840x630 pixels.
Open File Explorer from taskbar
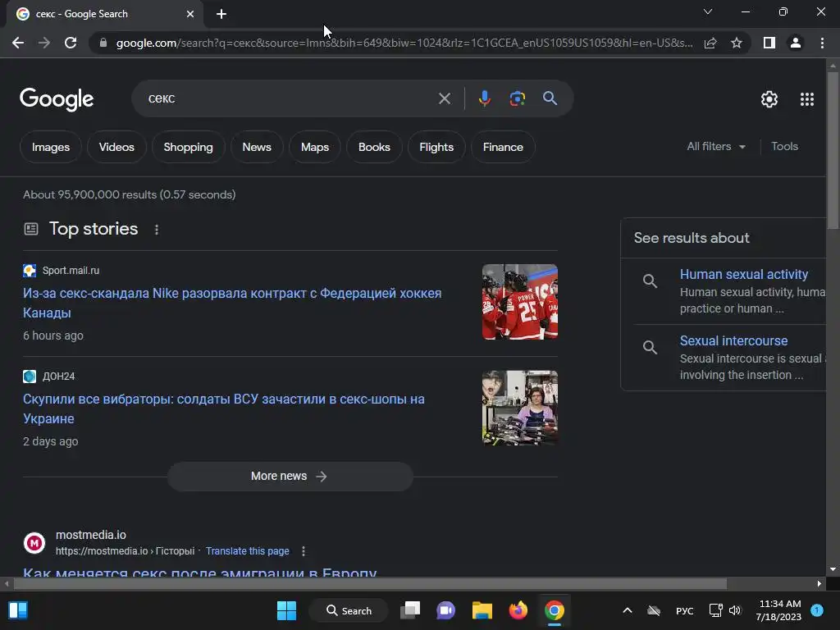[x=482, y=610]
